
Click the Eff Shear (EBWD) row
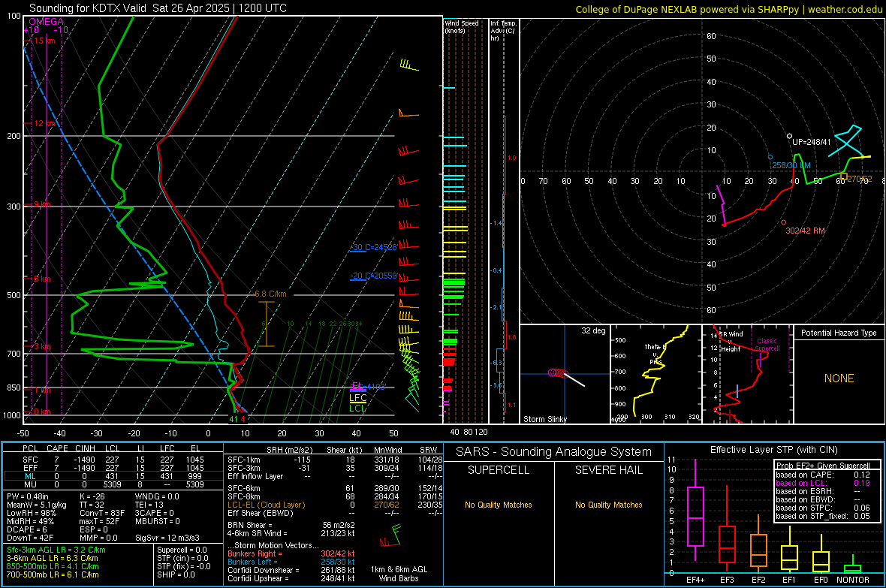tap(335, 514)
